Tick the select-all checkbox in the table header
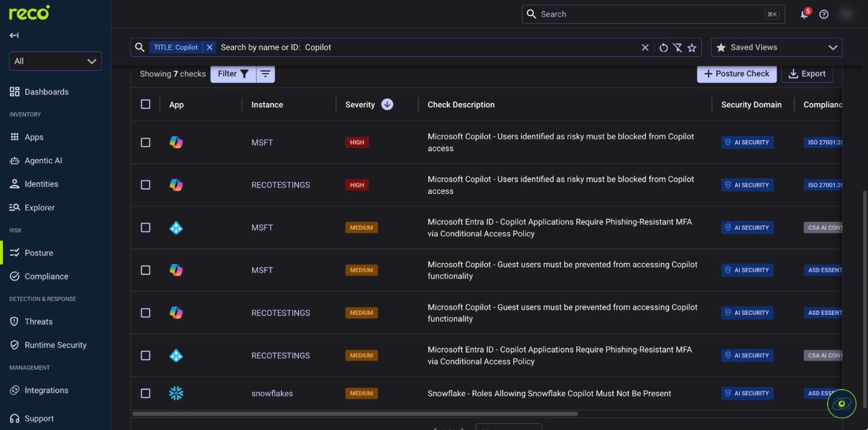Screen dimensions: 868x430 coord(146,105)
